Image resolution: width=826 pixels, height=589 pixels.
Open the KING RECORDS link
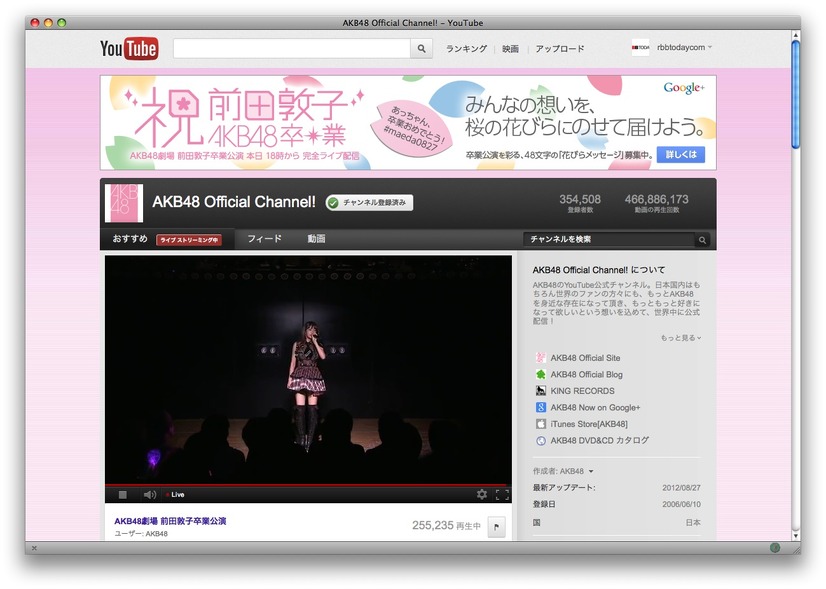[582, 391]
